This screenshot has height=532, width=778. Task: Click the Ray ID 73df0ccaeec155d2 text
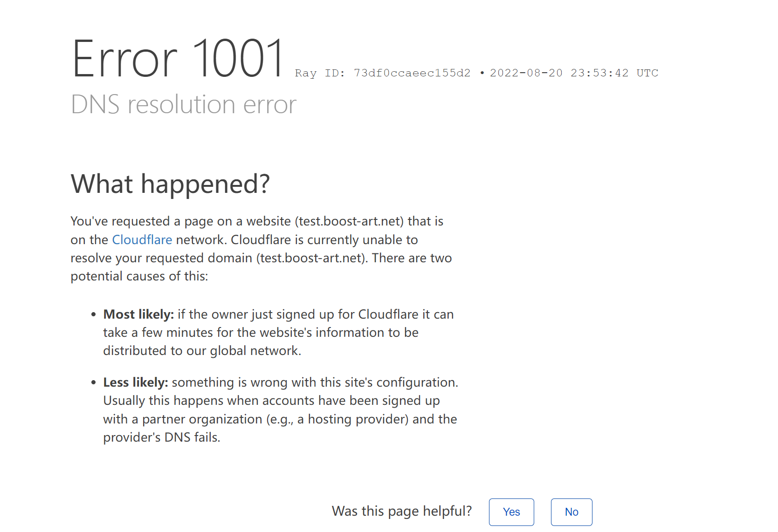tap(383, 73)
